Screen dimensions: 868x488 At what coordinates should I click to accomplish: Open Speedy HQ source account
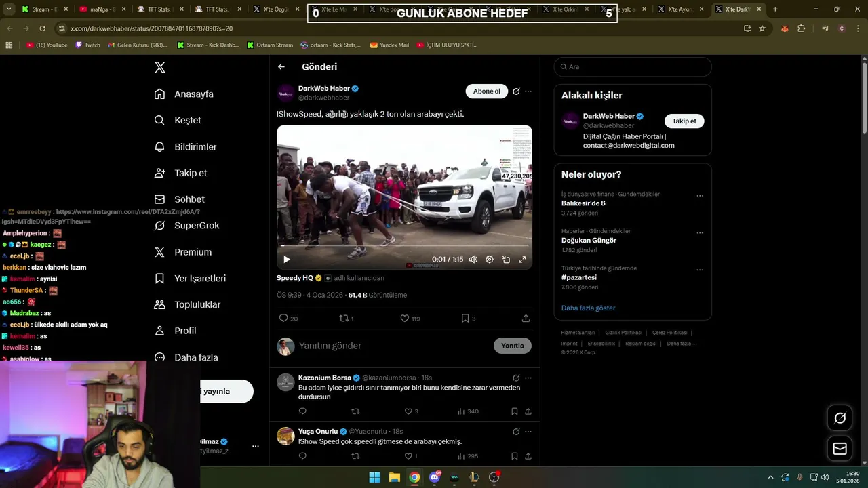click(295, 278)
